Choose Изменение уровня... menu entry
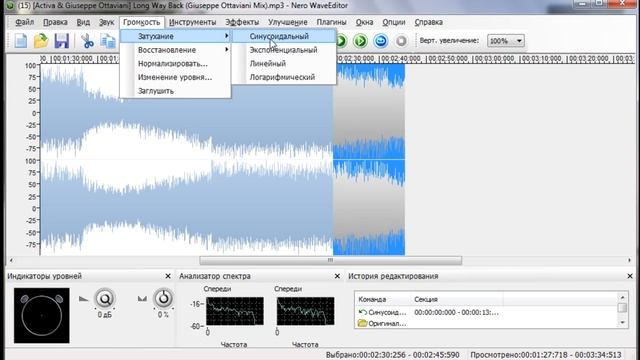Image resolution: width=640 pixels, height=360 pixels. [x=176, y=77]
